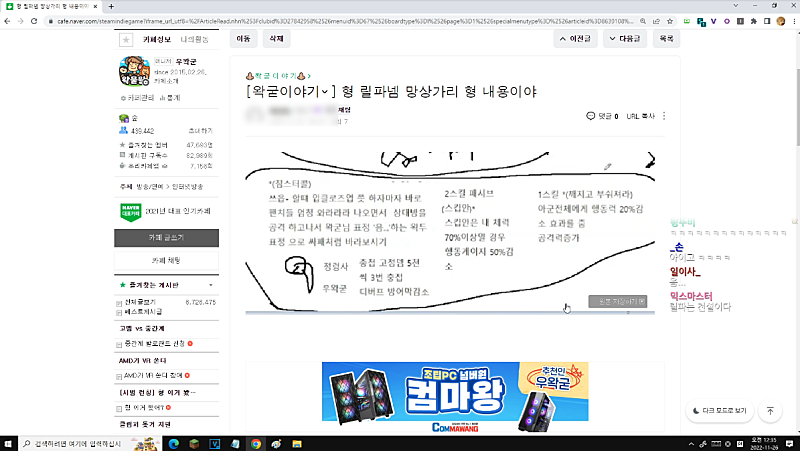Open the Windows notification center
Viewport: 800px width, 451px height.
pyautogui.click(x=790, y=443)
